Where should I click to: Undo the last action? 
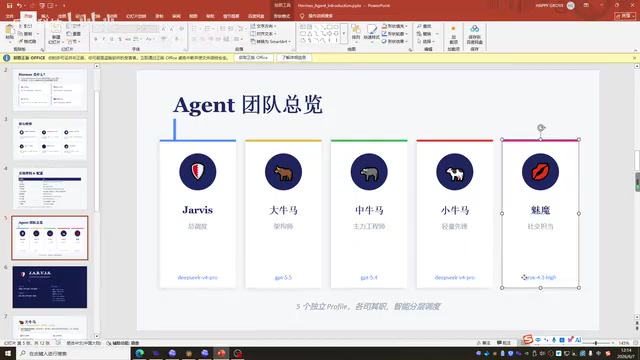[x=19, y=6]
